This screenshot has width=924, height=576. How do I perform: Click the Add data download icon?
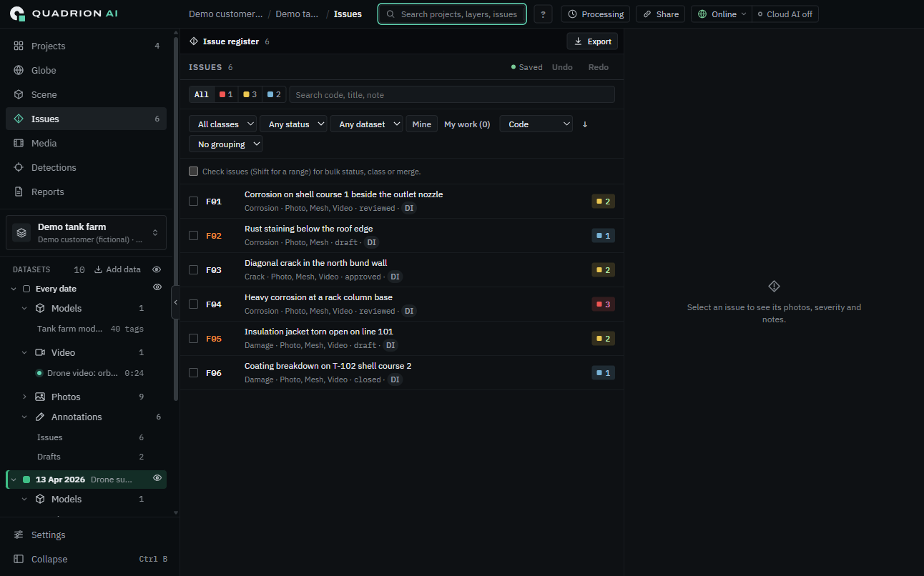(x=99, y=269)
